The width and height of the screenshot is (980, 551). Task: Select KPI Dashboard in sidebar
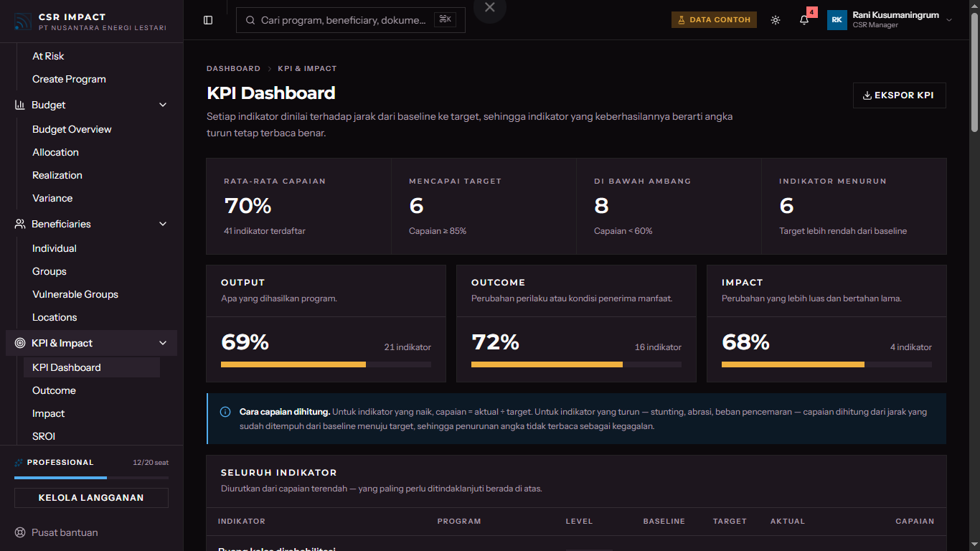pyautogui.click(x=92, y=367)
